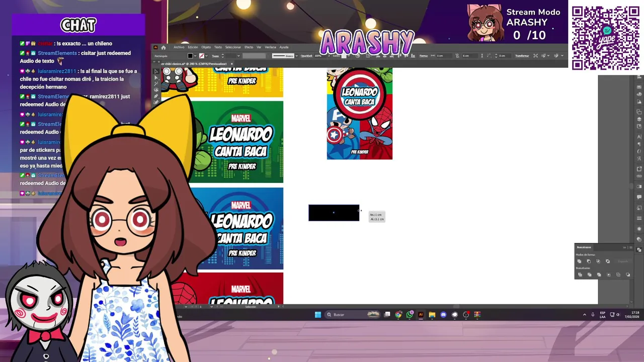The image size is (644, 362).
Task: Click Intersect shape mode icon
Action: pos(598,261)
